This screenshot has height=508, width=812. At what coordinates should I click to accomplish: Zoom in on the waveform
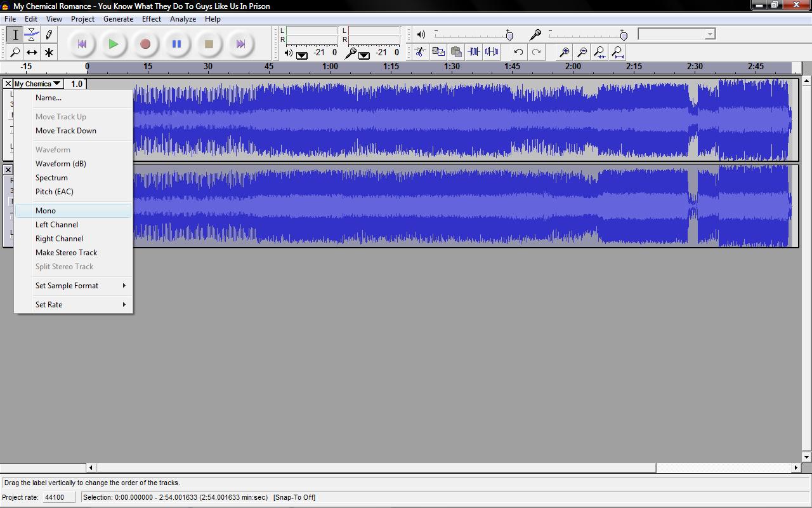pos(565,51)
